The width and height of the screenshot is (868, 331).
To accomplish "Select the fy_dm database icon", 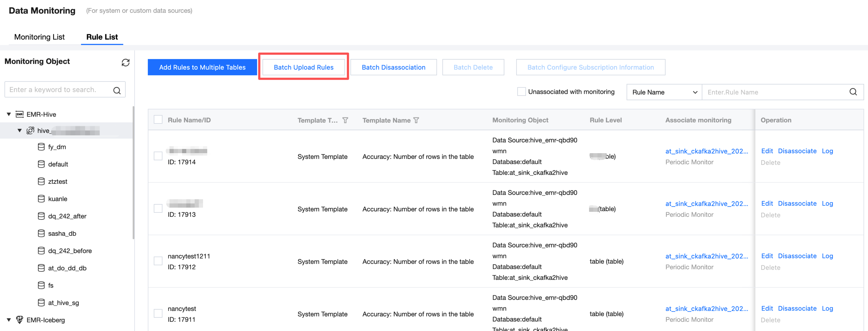I will (x=41, y=147).
